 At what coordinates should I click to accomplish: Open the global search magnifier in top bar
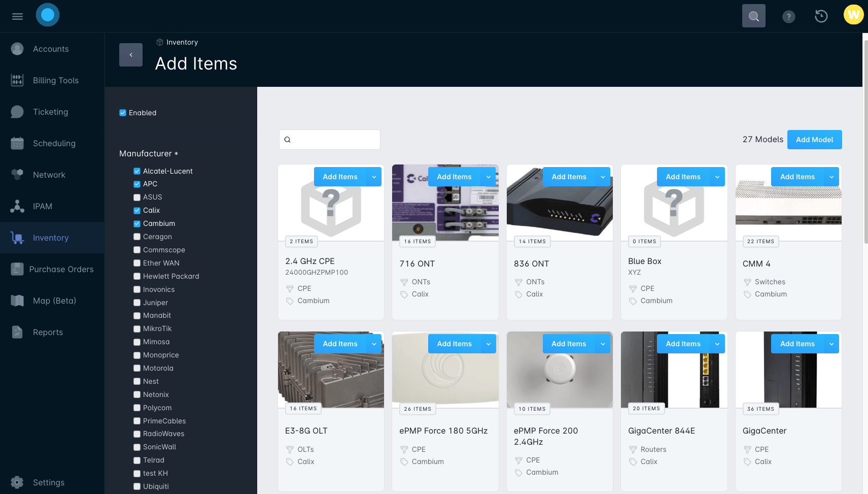pyautogui.click(x=753, y=16)
